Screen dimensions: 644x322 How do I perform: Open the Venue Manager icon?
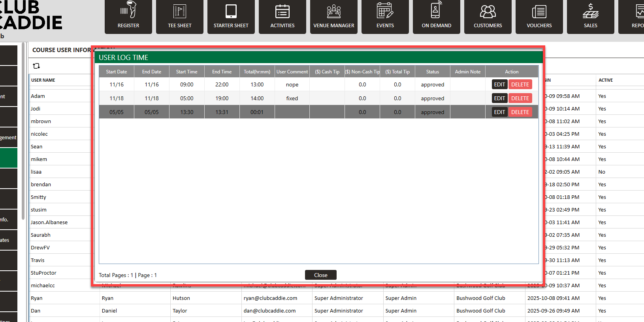point(334,11)
